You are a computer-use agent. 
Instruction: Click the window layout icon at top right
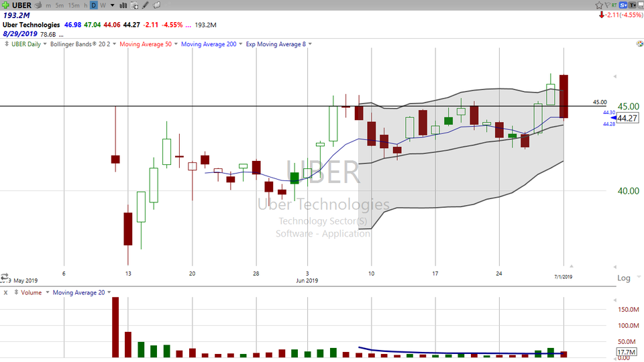click(640, 5)
